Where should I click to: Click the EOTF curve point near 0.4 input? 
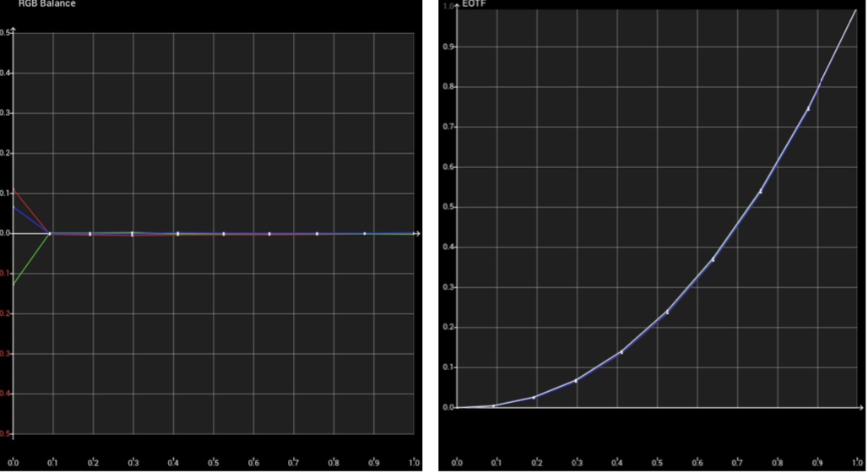pos(621,352)
